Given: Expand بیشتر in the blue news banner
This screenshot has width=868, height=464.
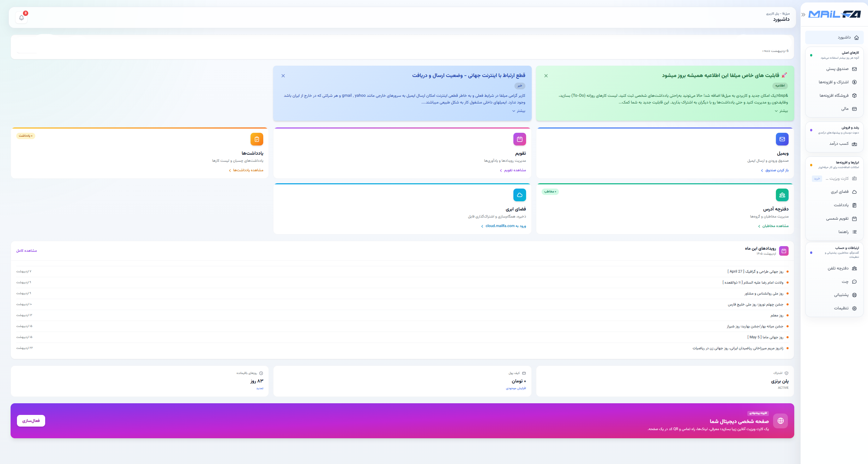Looking at the screenshot, I should tap(519, 111).
